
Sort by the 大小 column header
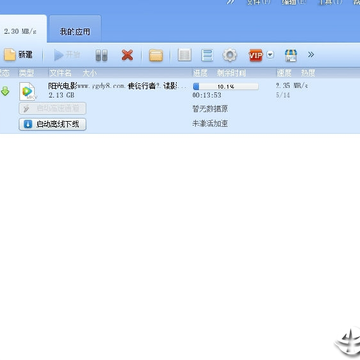click(90, 73)
